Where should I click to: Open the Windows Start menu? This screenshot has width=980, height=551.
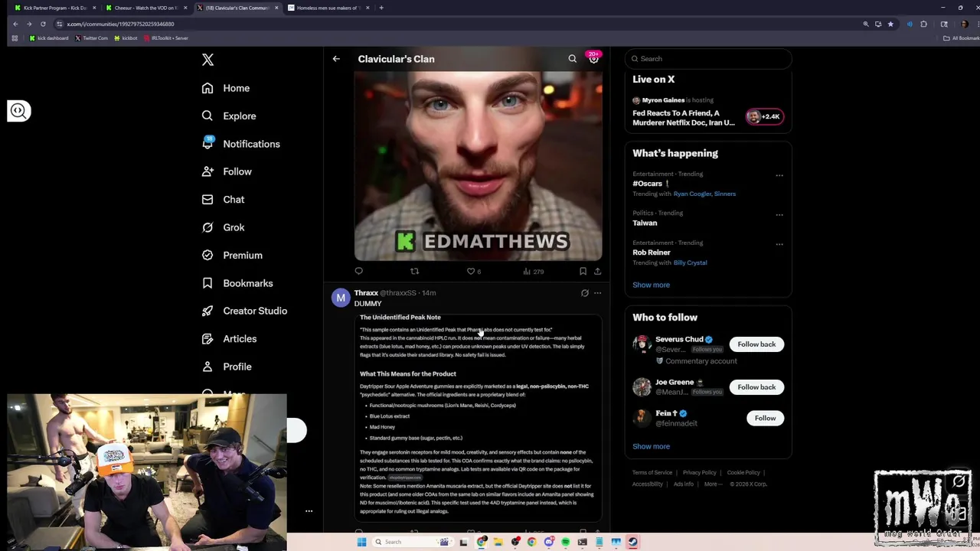(361, 542)
